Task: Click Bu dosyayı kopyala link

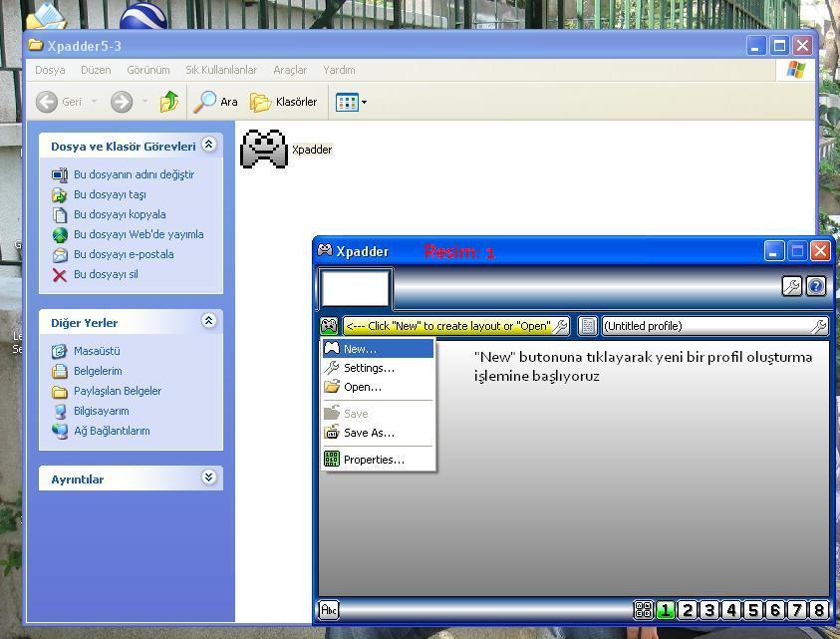Action: pos(109,214)
